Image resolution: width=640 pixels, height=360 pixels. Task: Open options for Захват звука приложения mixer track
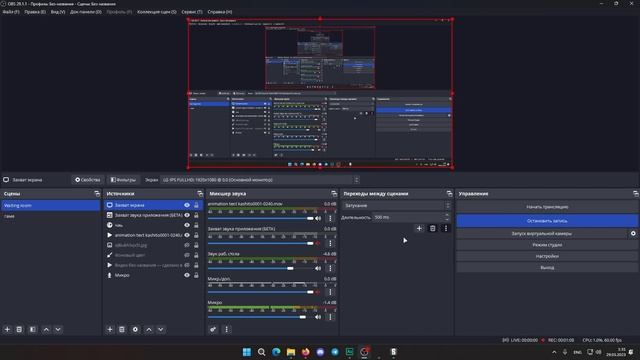click(330, 244)
